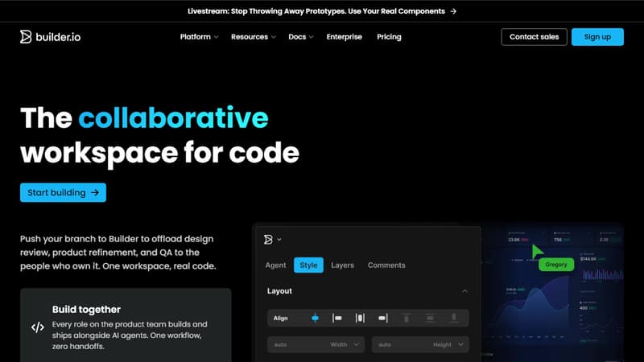Click the Sign up button

[x=597, y=37]
